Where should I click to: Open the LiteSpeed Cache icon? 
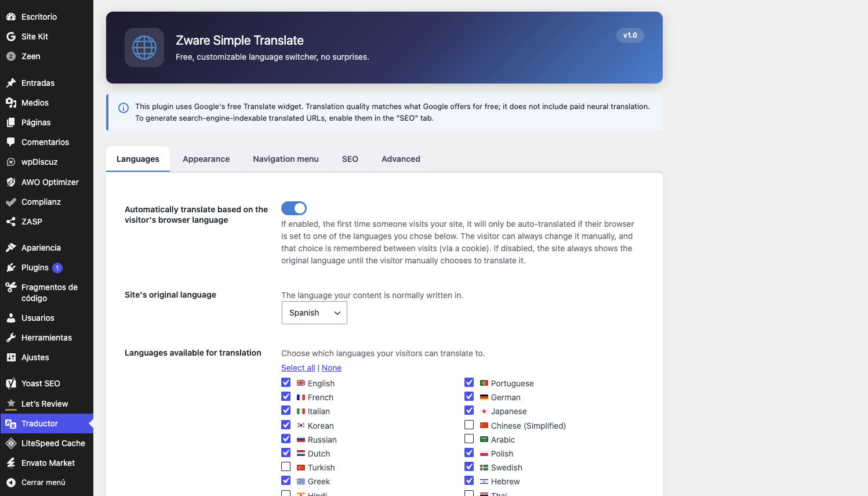tap(11, 443)
